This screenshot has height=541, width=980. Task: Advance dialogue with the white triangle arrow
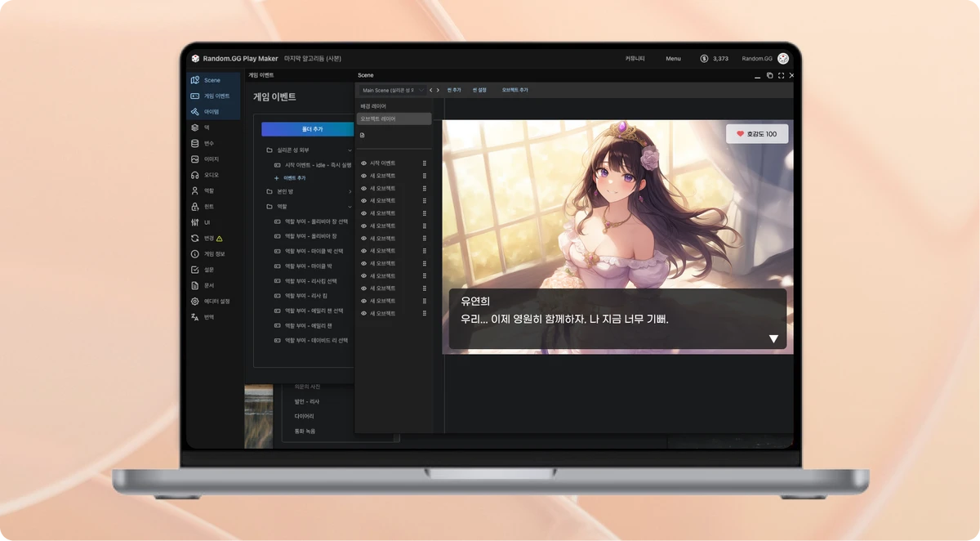pos(773,338)
